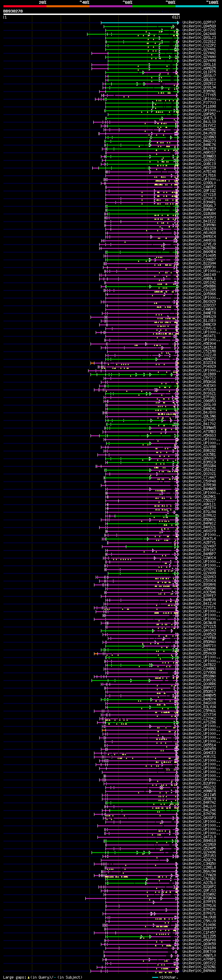
Task: Click hit label UniRef100_O22612
Action: pos(199,41)
